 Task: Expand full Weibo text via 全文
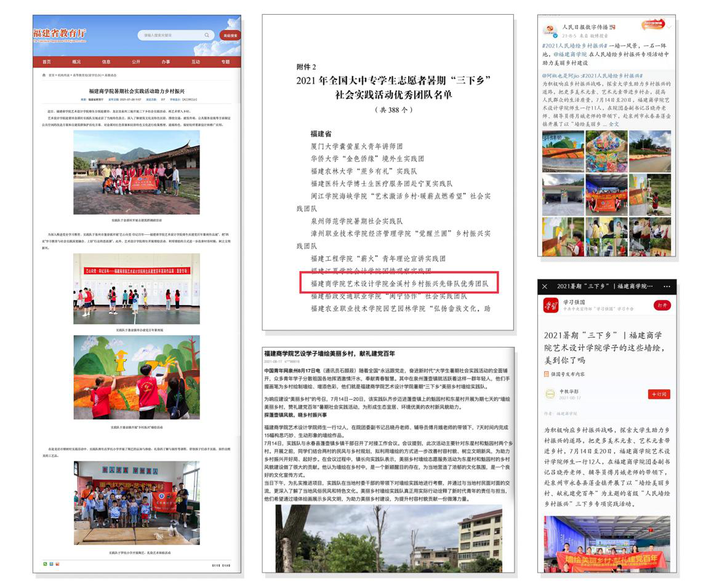614,124
